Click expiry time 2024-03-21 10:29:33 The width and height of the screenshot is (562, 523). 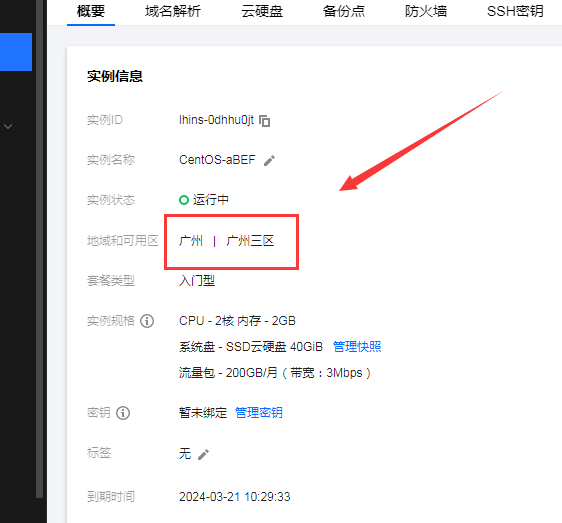point(235,497)
